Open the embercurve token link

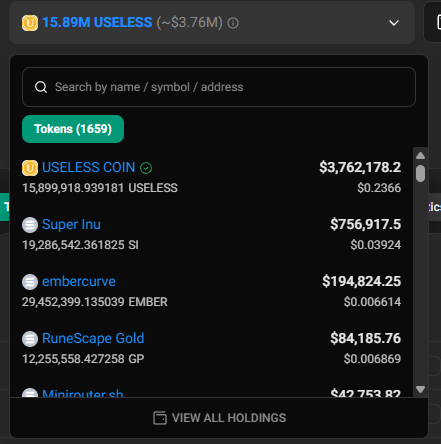[79, 281]
